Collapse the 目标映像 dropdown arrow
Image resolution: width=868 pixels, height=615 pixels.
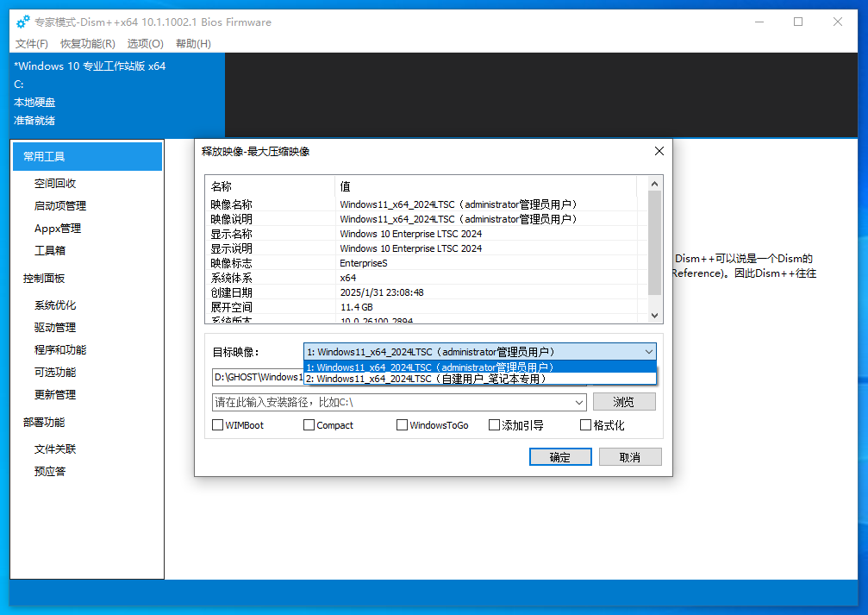[x=648, y=352]
